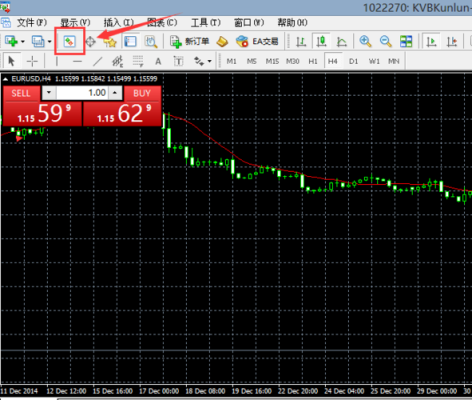Open the Market Watch window icon
The width and height of the screenshot is (472, 400).
(70, 42)
